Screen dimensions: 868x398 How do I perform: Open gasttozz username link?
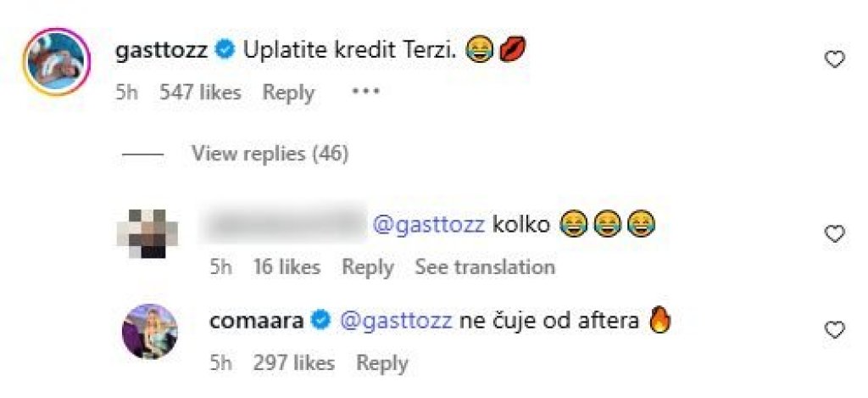tap(163, 51)
